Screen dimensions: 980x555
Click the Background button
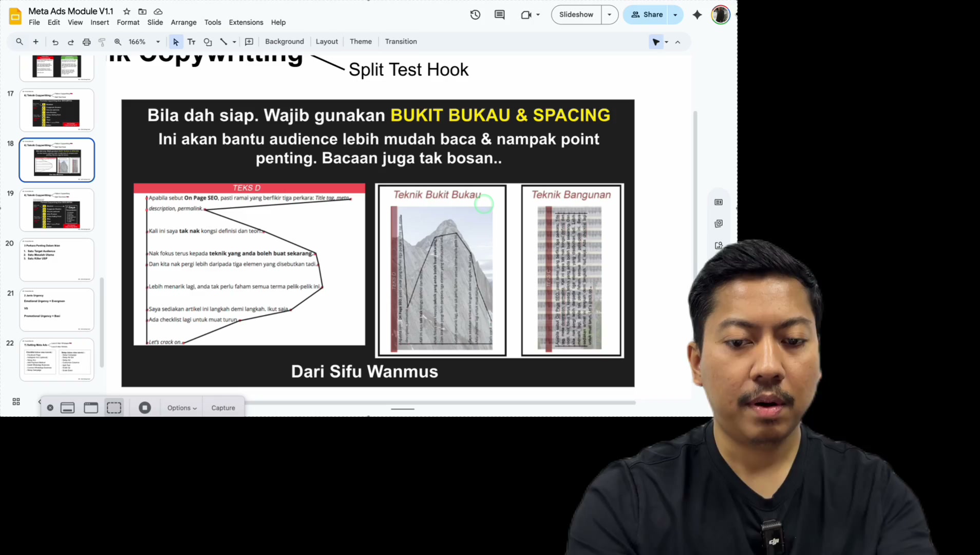click(285, 42)
